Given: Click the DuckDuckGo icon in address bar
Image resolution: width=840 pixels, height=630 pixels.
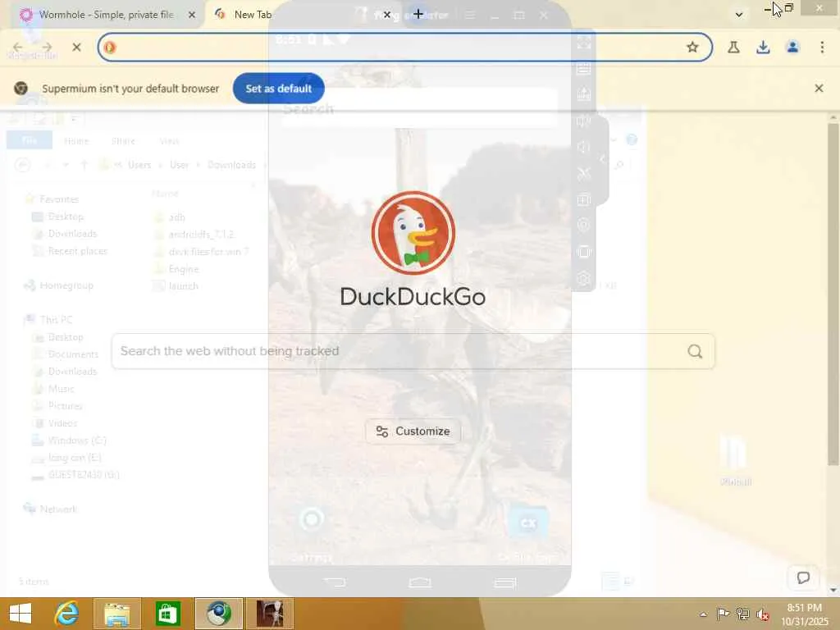Looking at the screenshot, I should pos(110,47).
